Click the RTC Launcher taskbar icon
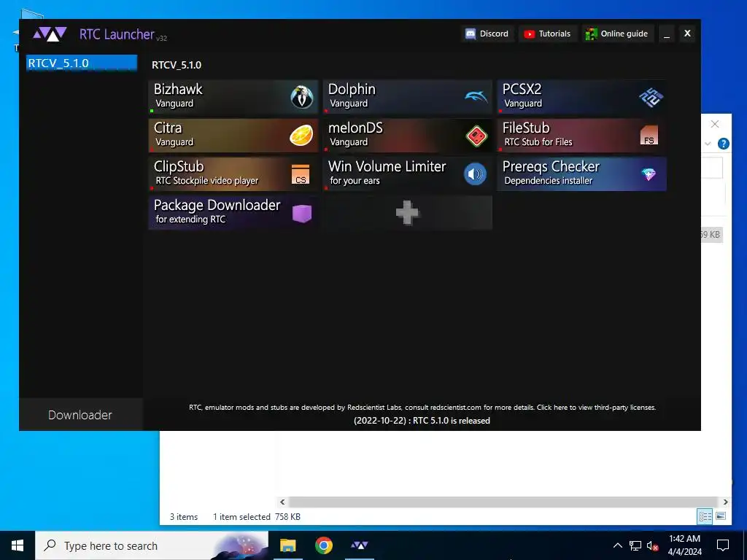 click(359, 545)
